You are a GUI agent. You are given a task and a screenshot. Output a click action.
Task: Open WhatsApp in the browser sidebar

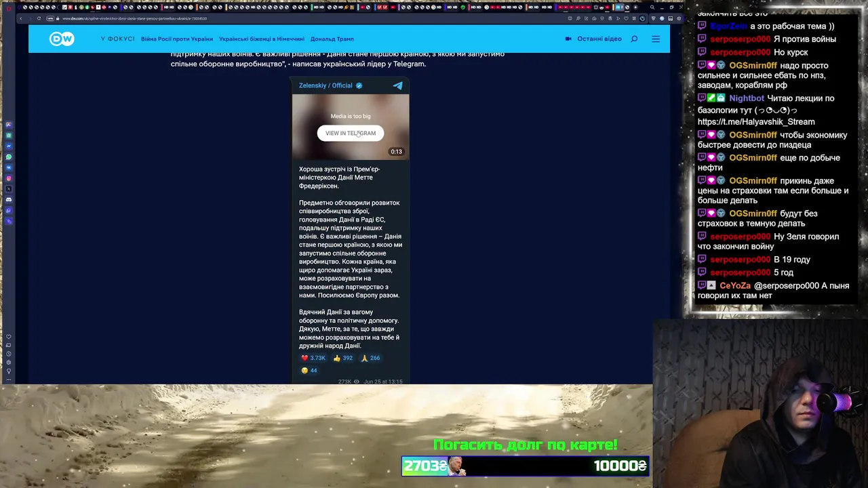(9, 157)
